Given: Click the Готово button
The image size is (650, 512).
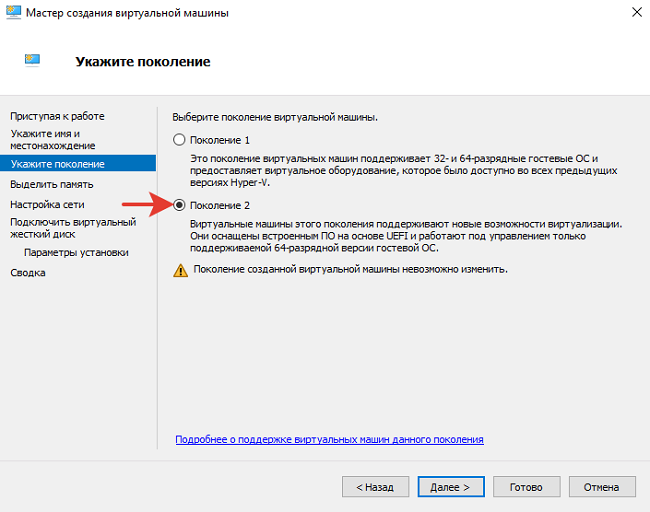Looking at the screenshot, I should coord(526,487).
